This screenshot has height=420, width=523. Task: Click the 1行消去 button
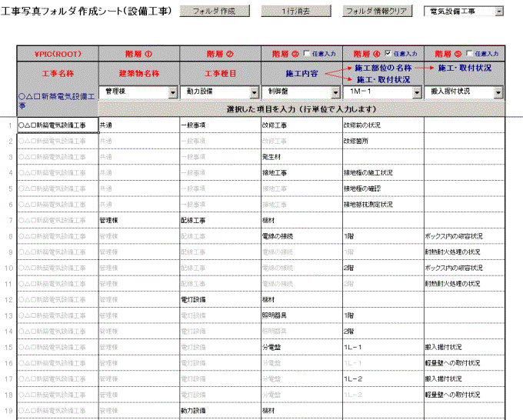click(x=296, y=11)
